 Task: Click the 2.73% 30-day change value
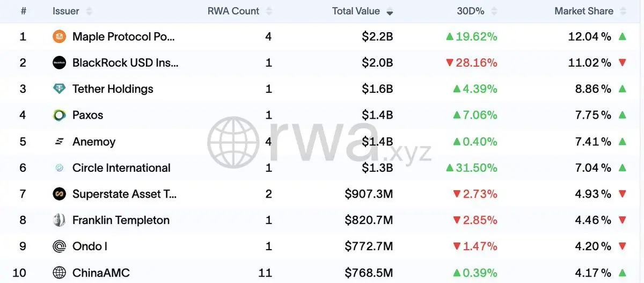[x=480, y=194]
